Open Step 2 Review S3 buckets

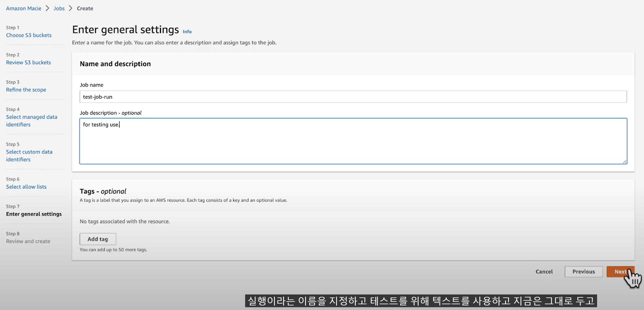coord(28,62)
